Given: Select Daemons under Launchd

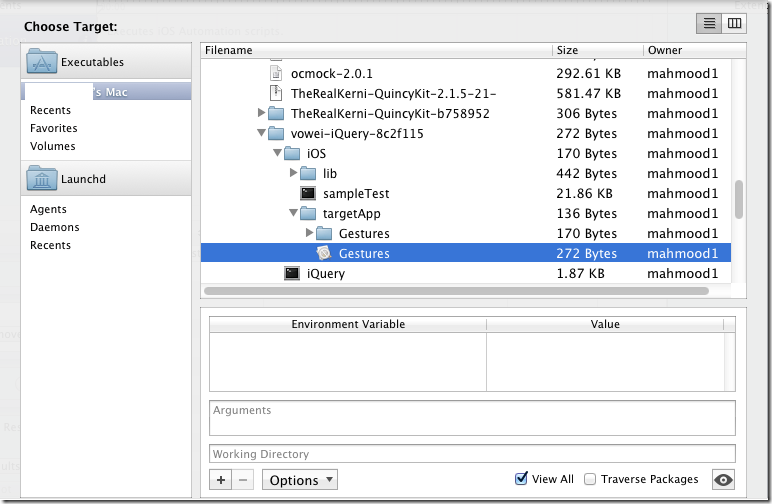Looking at the screenshot, I should pyautogui.click(x=55, y=227).
